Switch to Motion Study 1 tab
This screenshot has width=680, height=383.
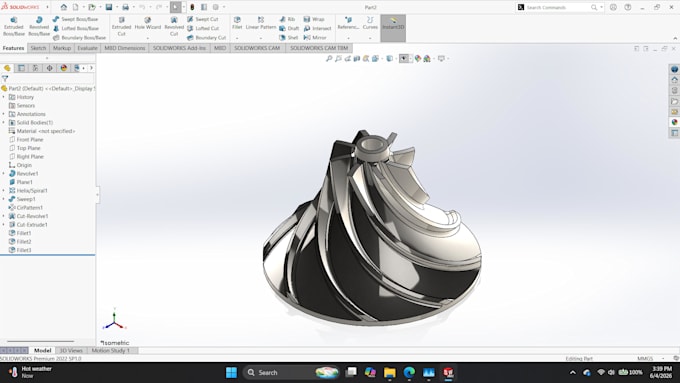111,350
